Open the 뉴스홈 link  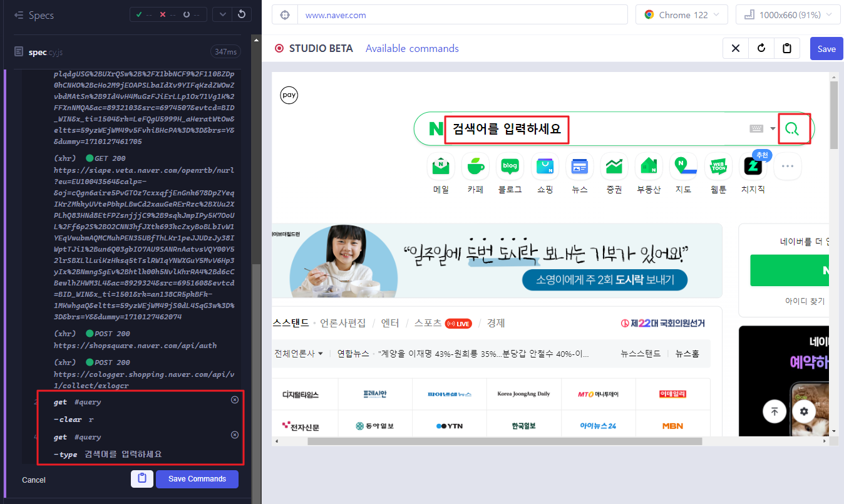(687, 353)
